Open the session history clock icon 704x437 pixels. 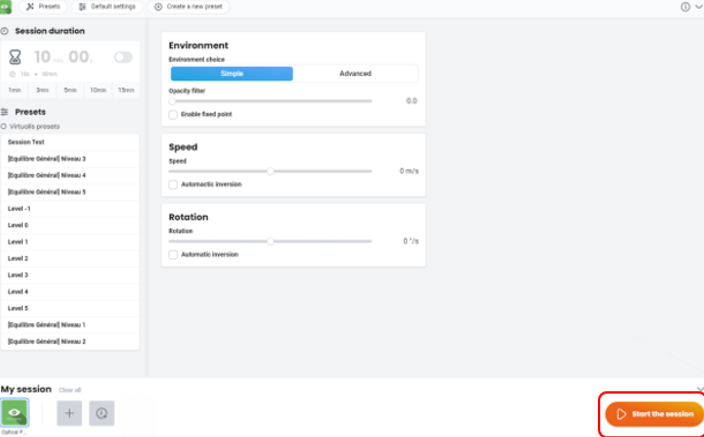pyautogui.click(x=101, y=413)
